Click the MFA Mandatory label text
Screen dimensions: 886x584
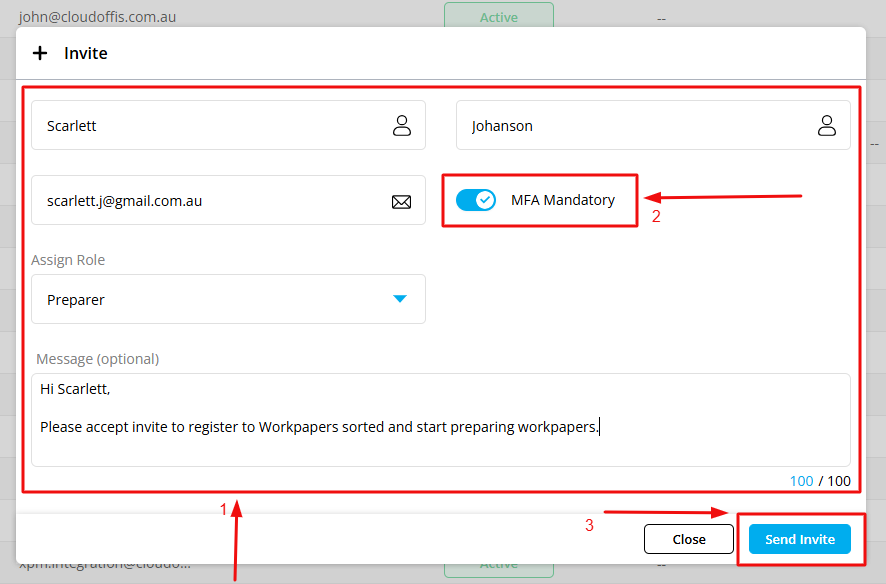pos(562,200)
